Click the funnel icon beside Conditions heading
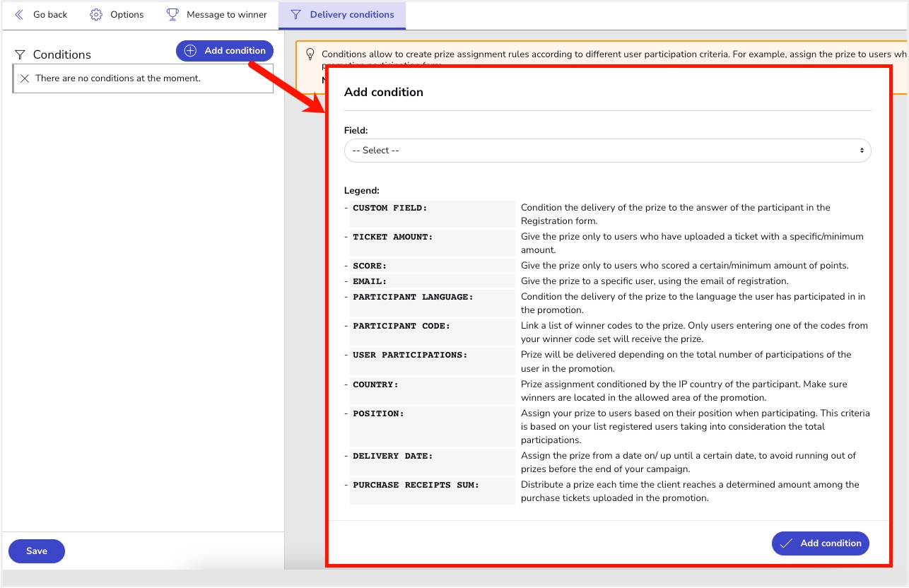This screenshot has height=588, width=909. [20, 54]
